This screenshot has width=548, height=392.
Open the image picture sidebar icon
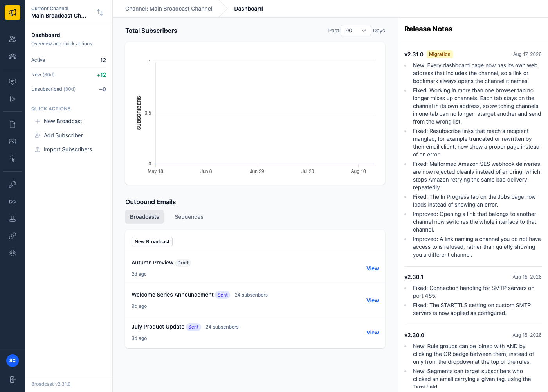click(x=13, y=142)
